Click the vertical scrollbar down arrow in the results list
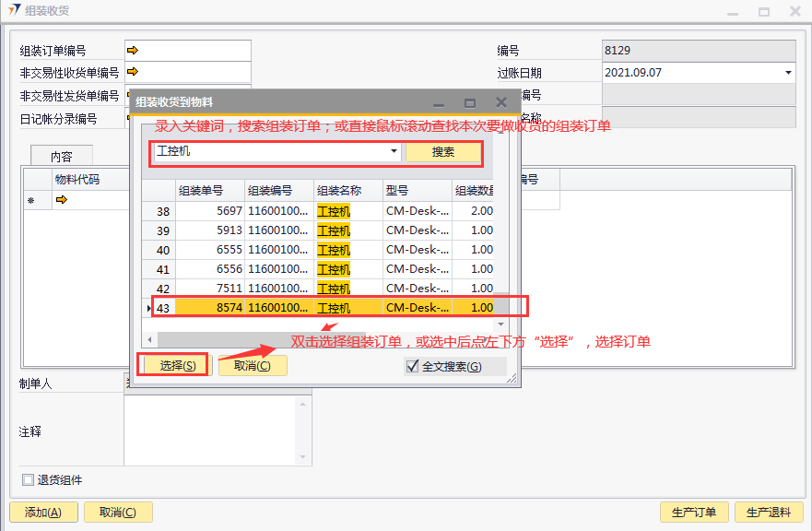Screen dimensions: 812x531 (500, 324)
